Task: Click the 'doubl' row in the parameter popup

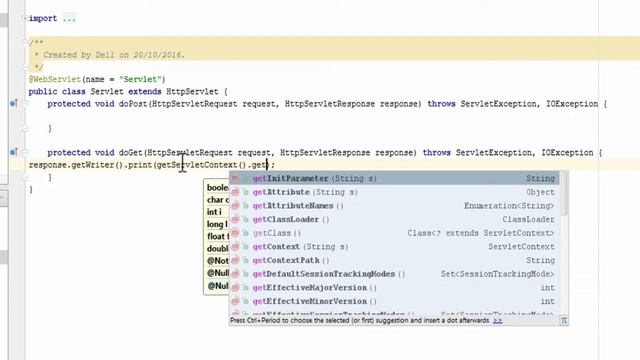Action: [x=217, y=249]
